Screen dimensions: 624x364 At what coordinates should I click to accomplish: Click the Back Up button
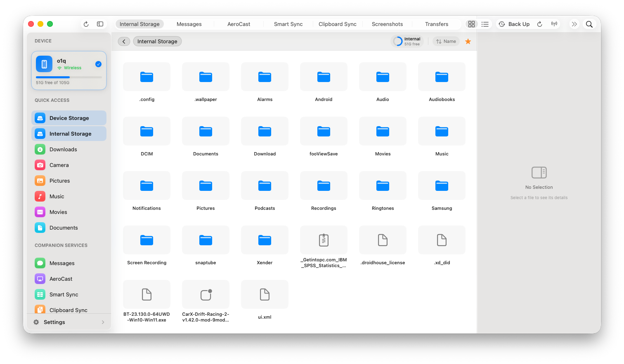[x=514, y=24]
